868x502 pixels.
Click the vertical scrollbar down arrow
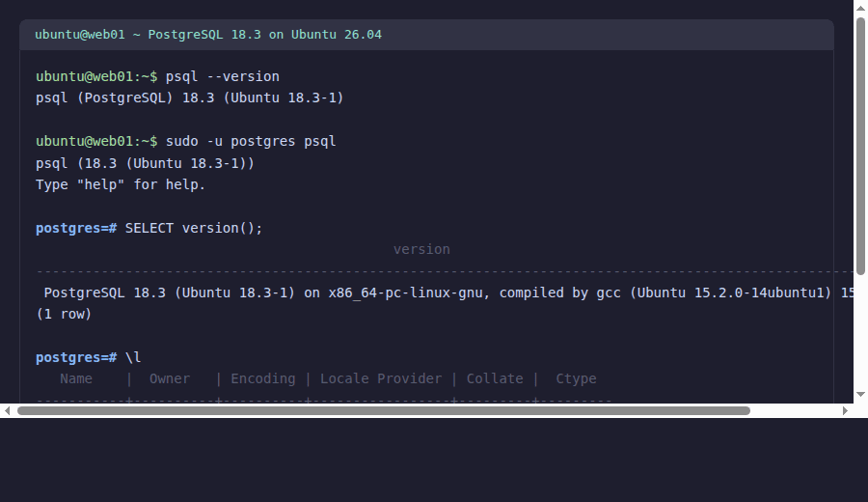[860, 395]
